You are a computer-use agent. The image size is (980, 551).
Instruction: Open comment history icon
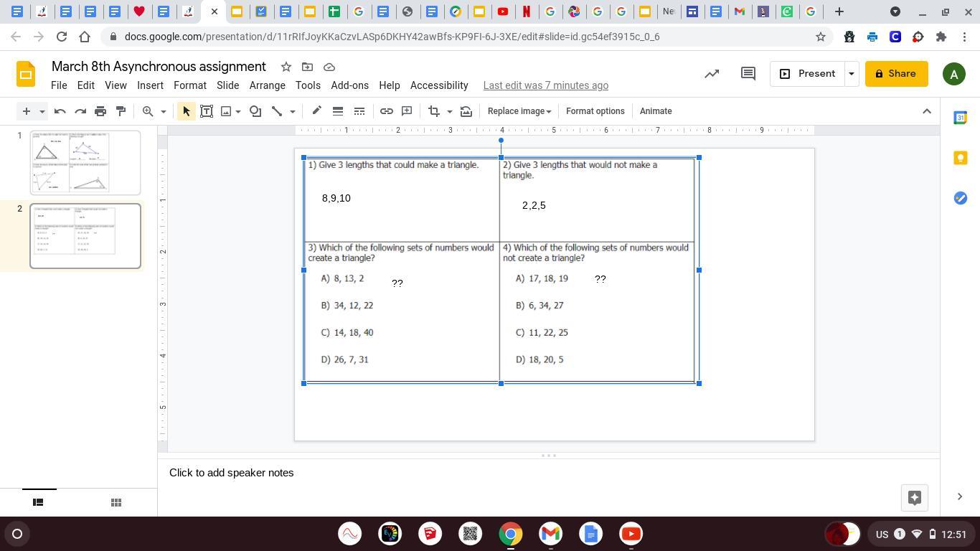(748, 74)
